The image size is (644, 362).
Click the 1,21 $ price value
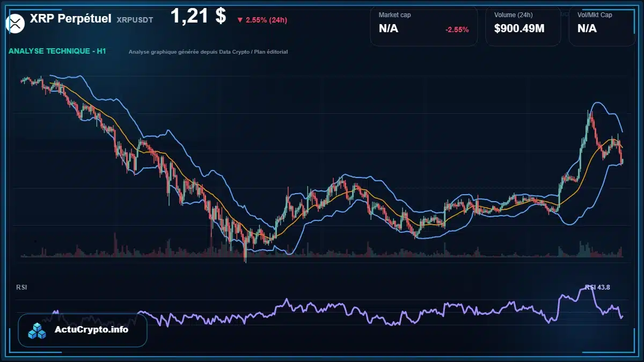(x=198, y=16)
